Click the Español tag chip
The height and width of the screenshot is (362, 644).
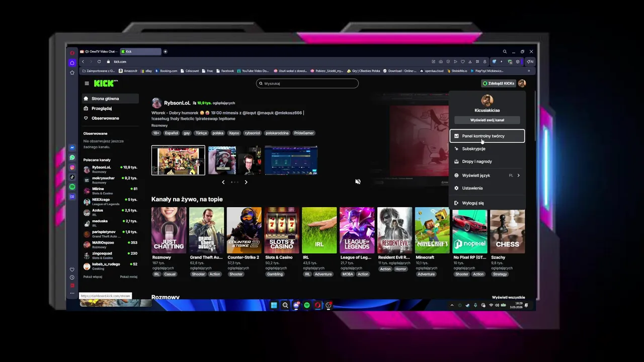(x=172, y=133)
